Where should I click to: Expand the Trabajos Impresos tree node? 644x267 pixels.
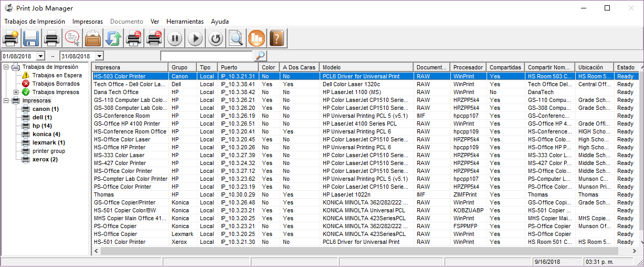coord(16,93)
